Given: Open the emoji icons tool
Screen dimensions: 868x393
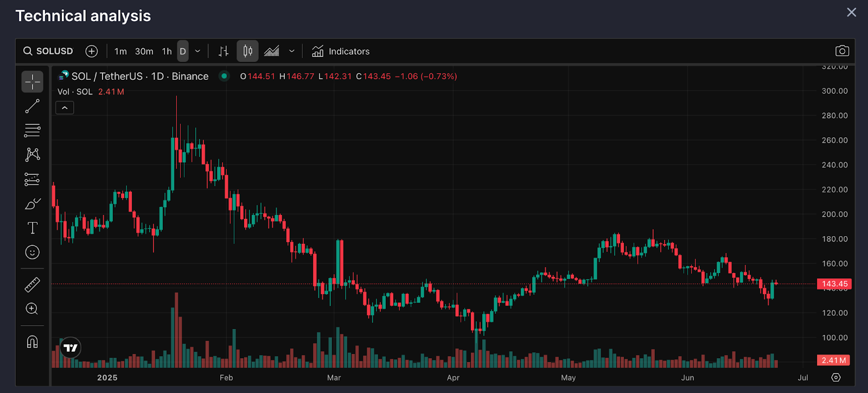Looking at the screenshot, I should point(33,252).
